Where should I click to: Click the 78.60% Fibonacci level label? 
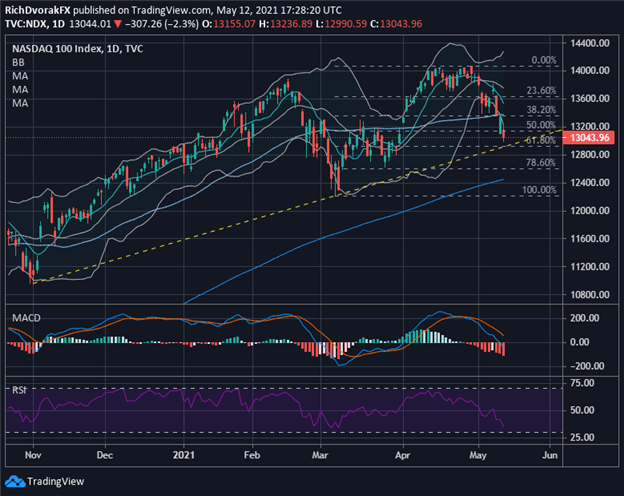click(541, 162)
